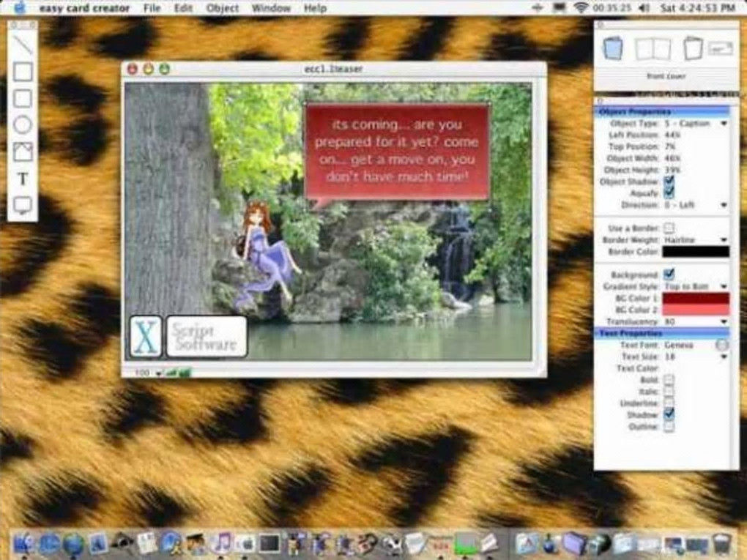Open the globe icon in the Dock
This screenshot has width=747, height=560.
tap(73, 543)
